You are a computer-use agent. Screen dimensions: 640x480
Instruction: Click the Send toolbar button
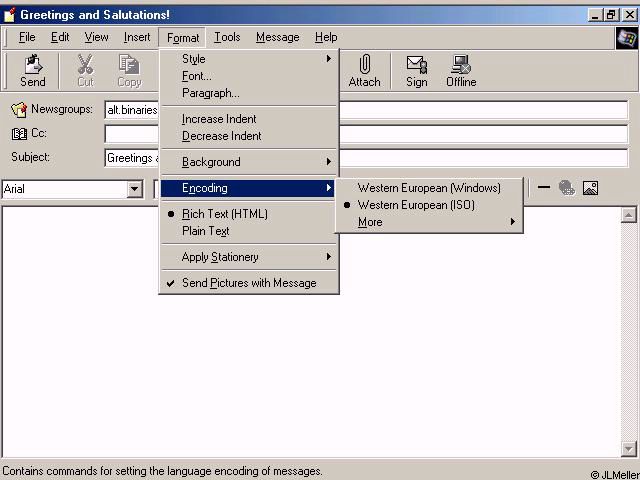[x=33, y=71]
